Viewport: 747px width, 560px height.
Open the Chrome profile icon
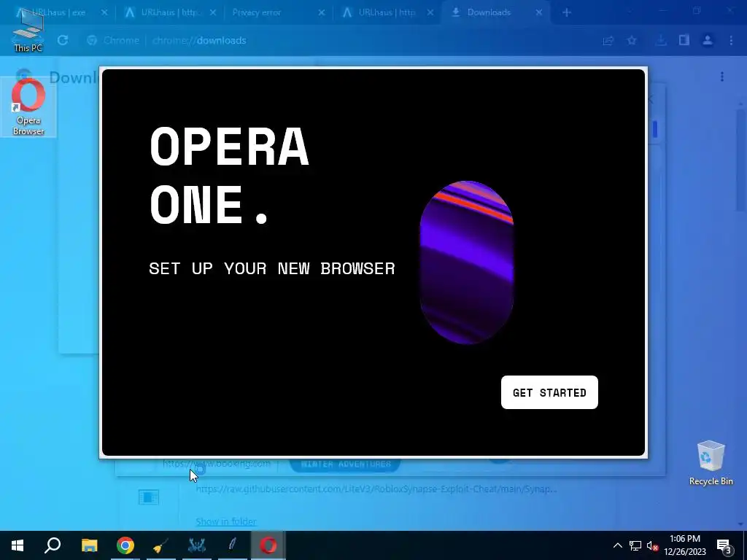[708, 41]
